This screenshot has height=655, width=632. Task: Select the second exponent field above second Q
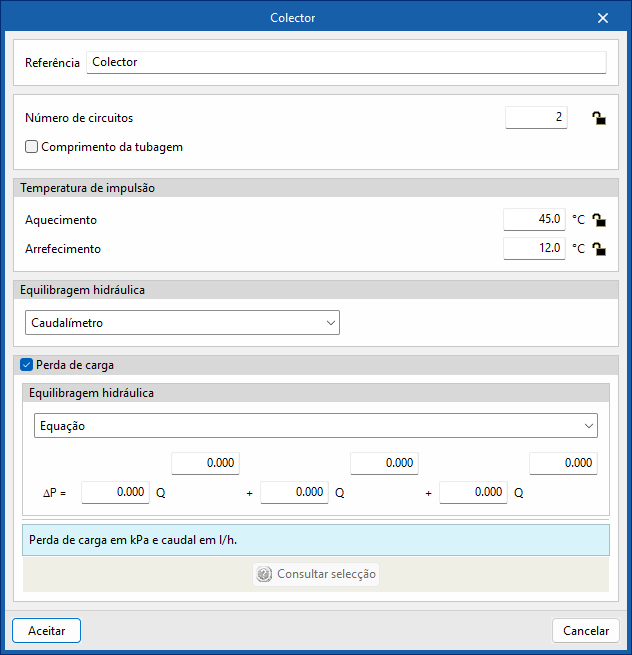[384, 463]
